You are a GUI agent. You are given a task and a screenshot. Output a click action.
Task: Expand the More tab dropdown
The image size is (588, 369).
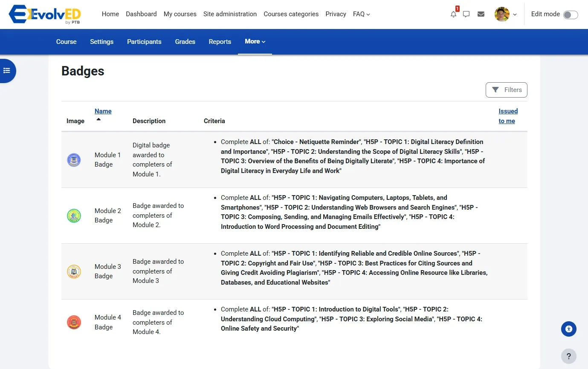click(x=255, y=41)
